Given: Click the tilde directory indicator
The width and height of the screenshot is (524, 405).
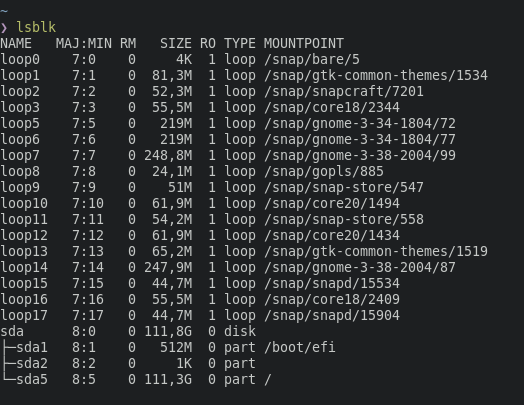Looking at the screenshot, I should pyautogui.click(x=4, y=11).
